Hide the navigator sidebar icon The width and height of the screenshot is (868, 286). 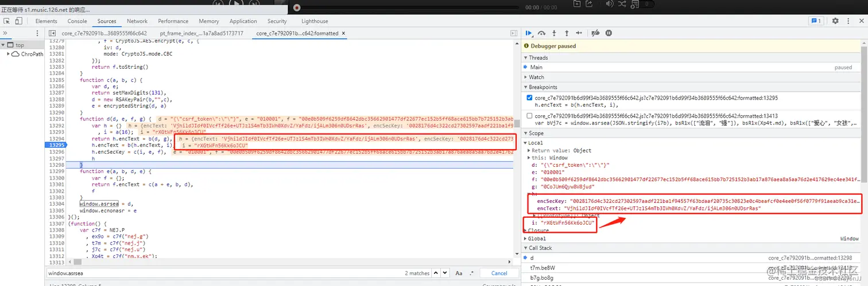[x=52, y=33]
